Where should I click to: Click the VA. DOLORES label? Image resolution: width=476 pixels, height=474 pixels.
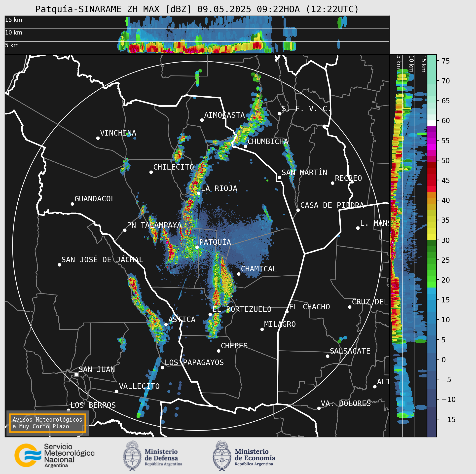coord(346,403)
